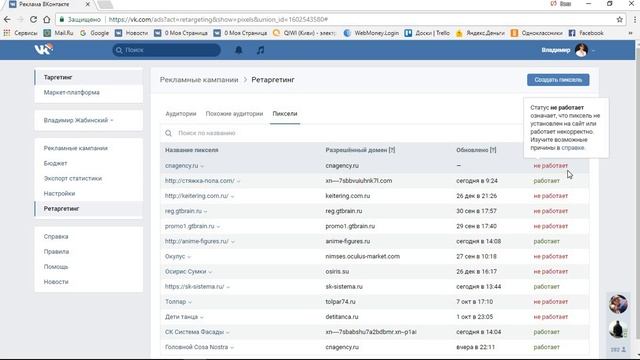Open http://anime-figures.ru/ pixel name
This screenshot has height=360, width=640.
197,241
